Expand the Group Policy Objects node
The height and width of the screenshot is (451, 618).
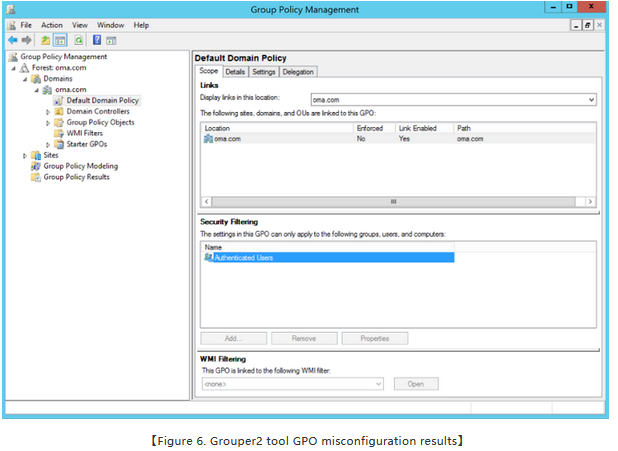pyautogui.click(x=48, y=122)
